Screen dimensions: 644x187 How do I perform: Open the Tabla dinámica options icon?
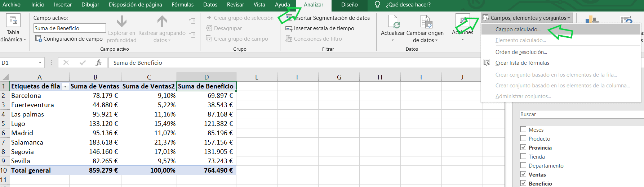pyautogui.click(x=13, y=20)
